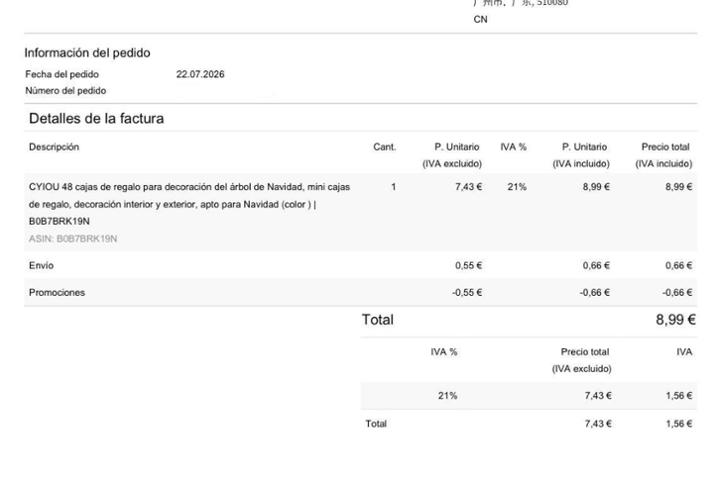This screenshot has width=720, height=480.
Task: Click the 'CN' country code text
Action: coord(480,19)
